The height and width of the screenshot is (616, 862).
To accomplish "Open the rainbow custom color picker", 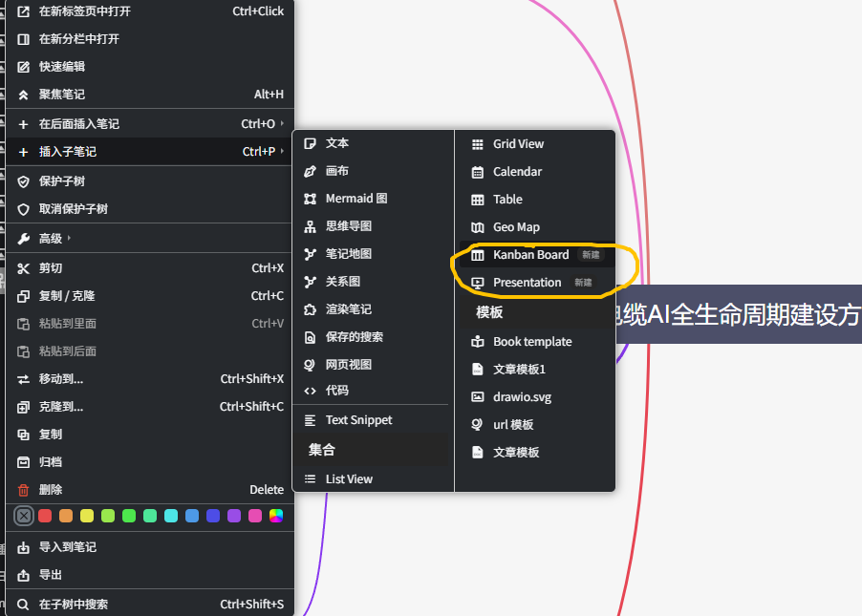I will pyautogui.click(x=276, y=516).
